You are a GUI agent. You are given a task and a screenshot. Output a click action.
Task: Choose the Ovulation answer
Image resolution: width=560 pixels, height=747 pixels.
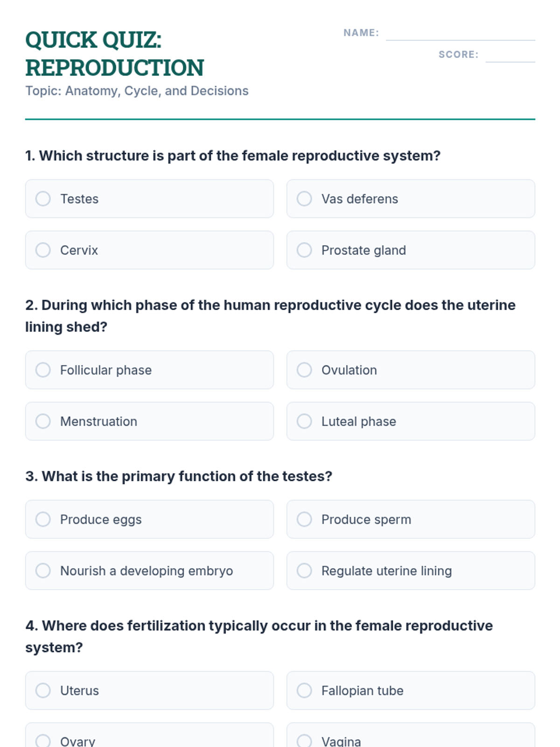pos(411,370)
